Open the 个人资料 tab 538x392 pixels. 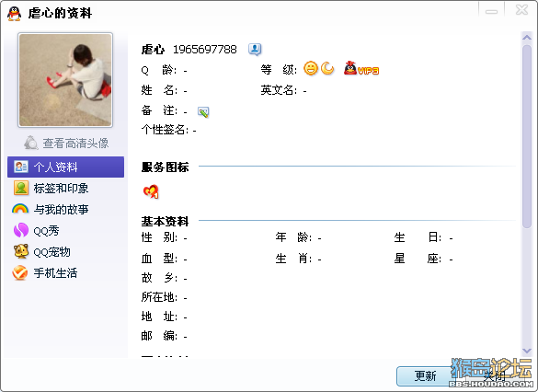[x=65, y=167]
